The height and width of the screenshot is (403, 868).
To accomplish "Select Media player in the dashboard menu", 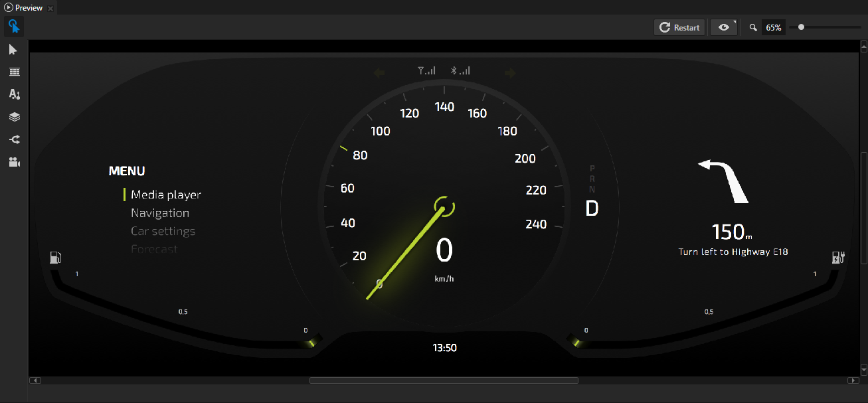I will 165,195.
